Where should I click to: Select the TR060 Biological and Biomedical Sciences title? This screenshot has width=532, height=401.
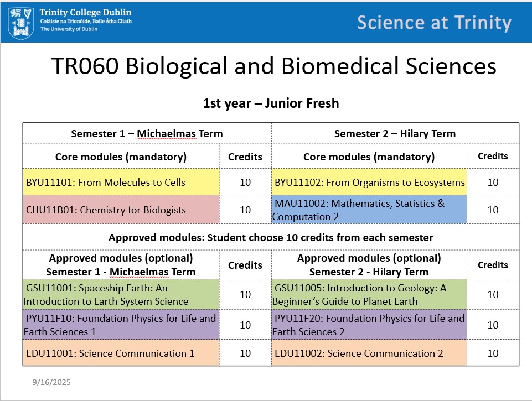coord(273,67)
